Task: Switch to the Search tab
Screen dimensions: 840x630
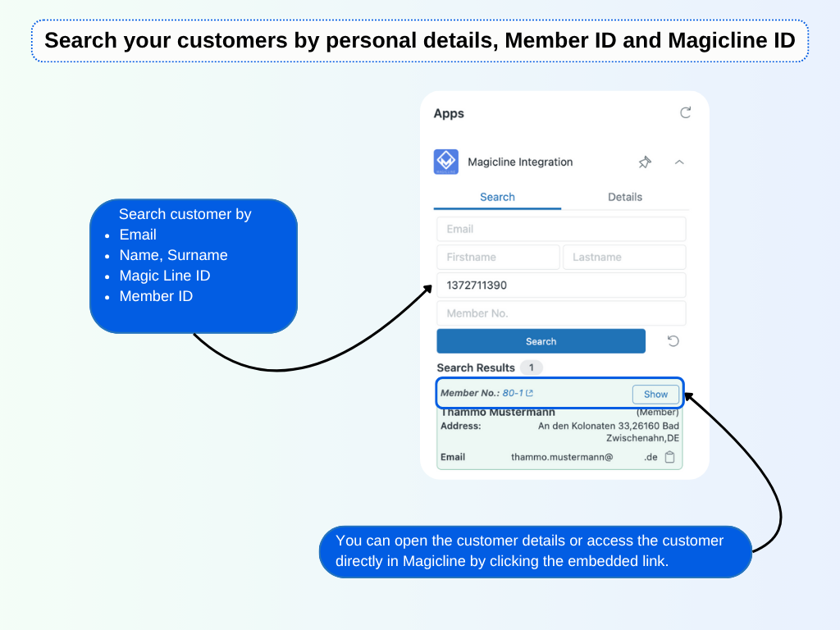Action: pyautogui.click(x=497, y=197)
